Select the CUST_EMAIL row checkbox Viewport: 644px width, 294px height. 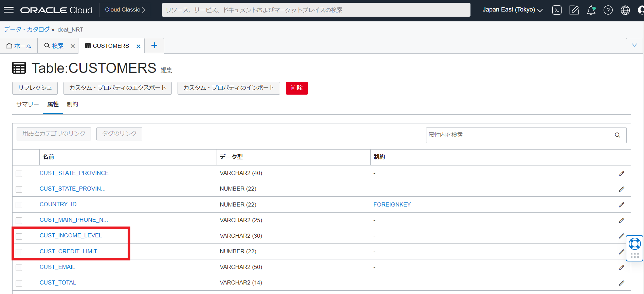click(x=19, y=268)
